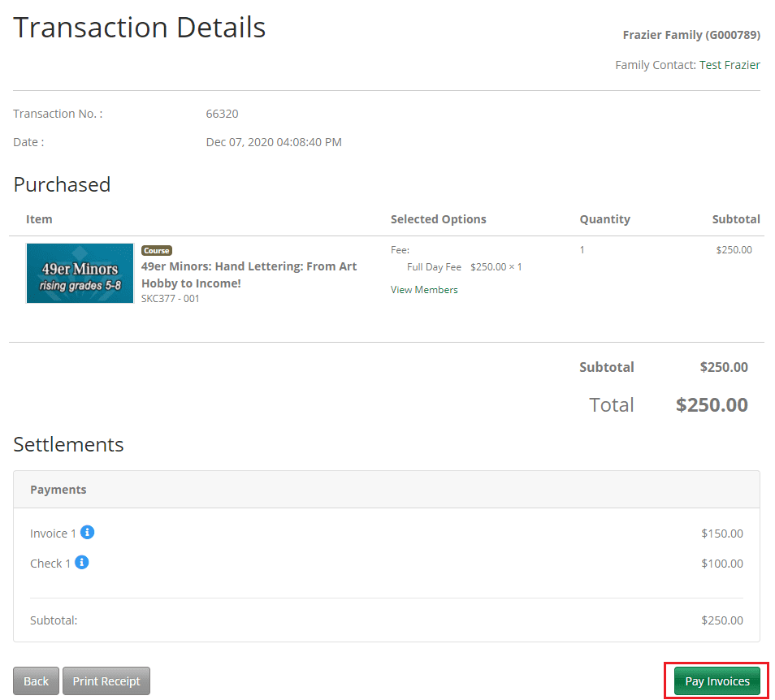Click the $150.00 invoice payment amount

pos(722,534)
